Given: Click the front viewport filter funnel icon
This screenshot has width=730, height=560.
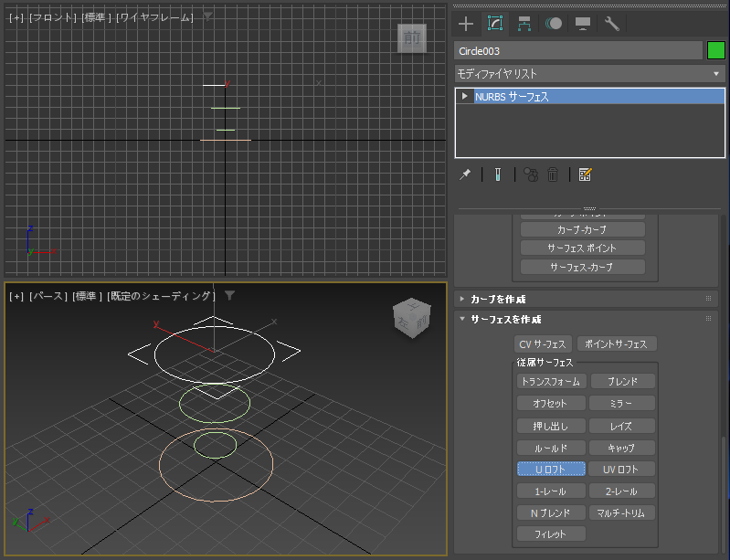Looking at the screenshot, I should pyautogui.click(x=207, y=17).
